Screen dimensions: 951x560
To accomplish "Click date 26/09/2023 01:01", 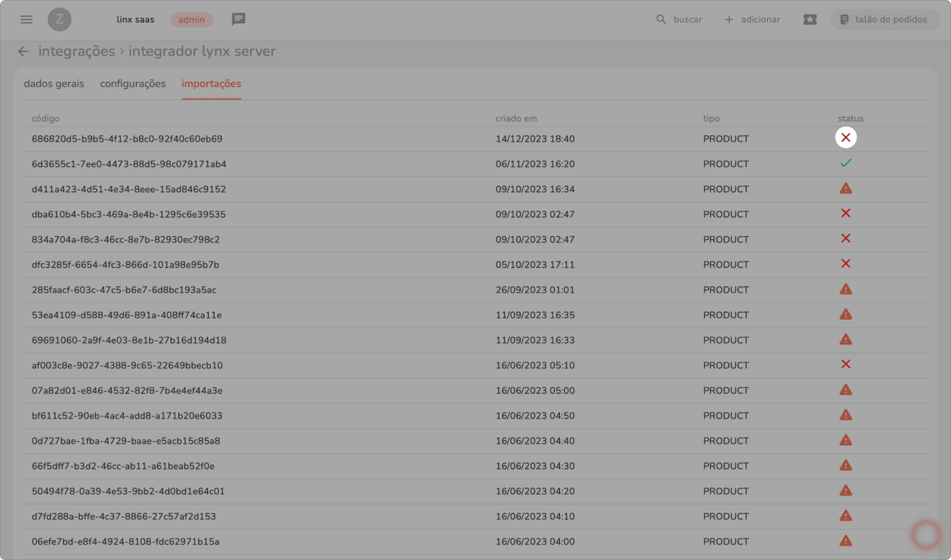I will tap(535, 290).
